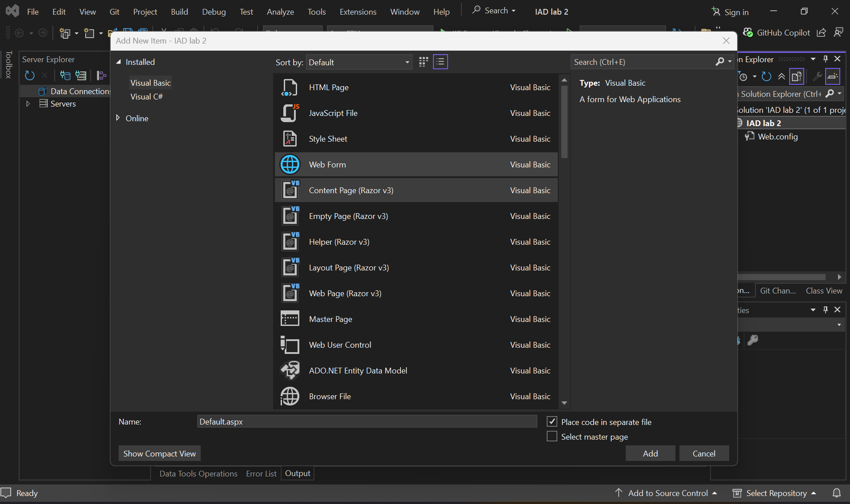Viewport: 850px width, 504px height.
Task: Refresh Server Explorer with the refresh icon
Action: (30, 75)
